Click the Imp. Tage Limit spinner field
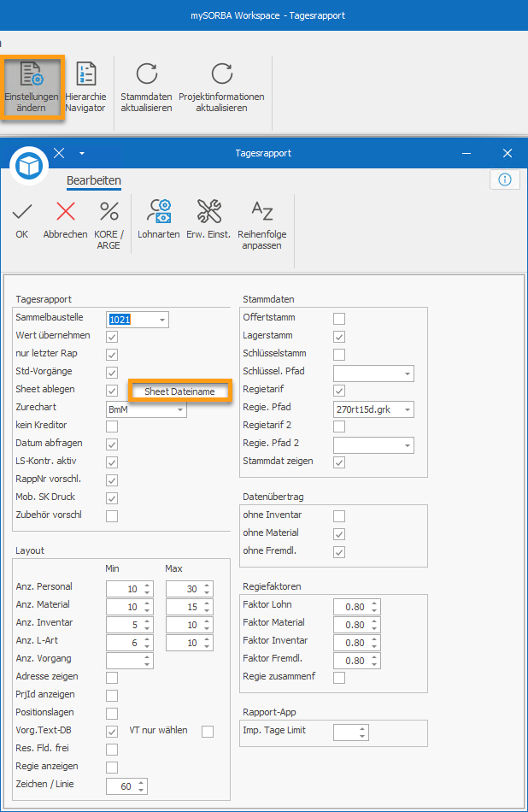Viewport: 528px width, 812px height. pyautogui.click(x=351, y=733)
